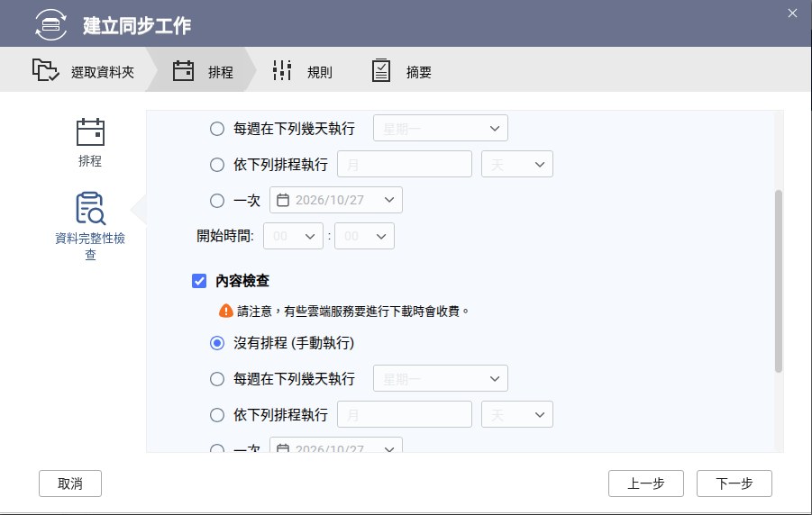
Task: Switch to 資料完整性檢查 sidebar label
Action: point(90,247)
